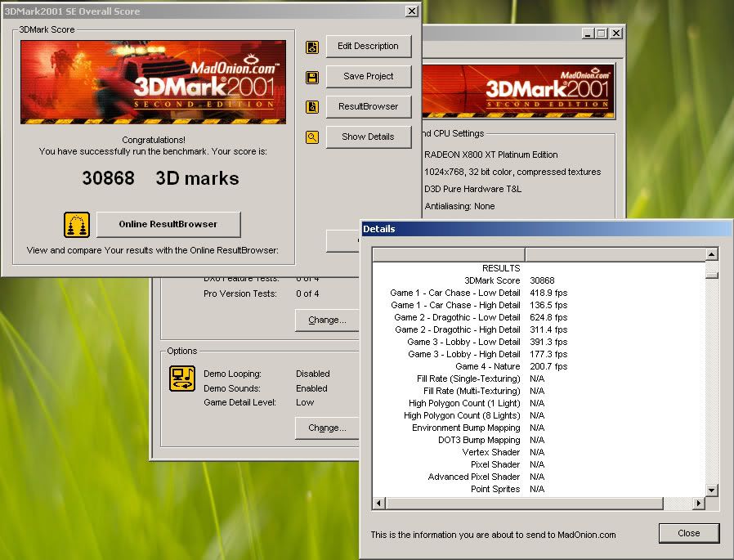734x560 pixels.
Task: Click the Save Project button
Action: 369,76
